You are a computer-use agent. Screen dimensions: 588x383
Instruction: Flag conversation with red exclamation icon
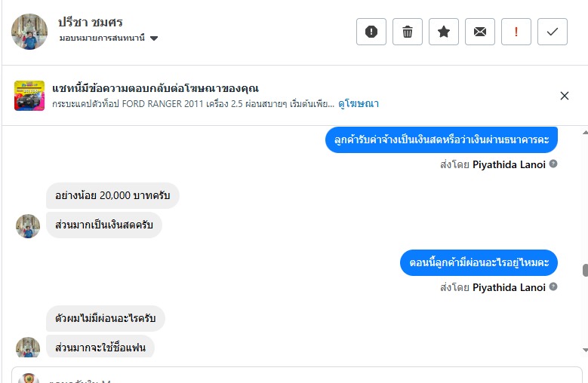coord(516,32)
